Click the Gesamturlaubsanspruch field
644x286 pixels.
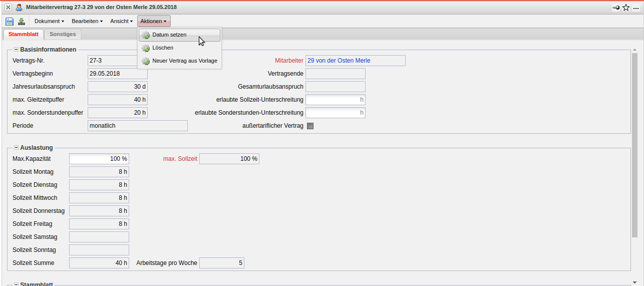[x=336, y=87]
